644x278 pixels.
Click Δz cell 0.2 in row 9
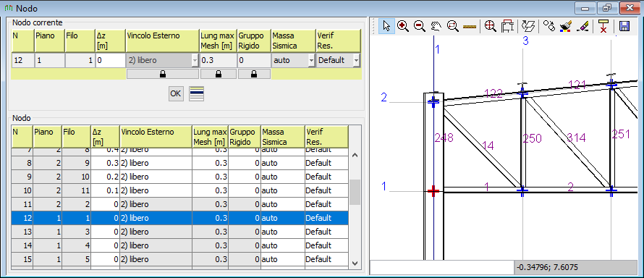[x=105, y=177]
